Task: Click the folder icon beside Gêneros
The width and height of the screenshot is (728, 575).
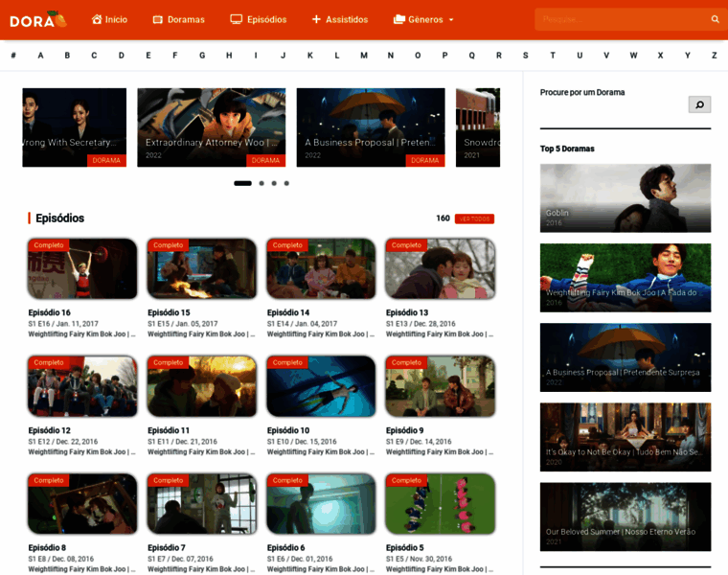Action: pyautogui.click(x=398, y=19)
